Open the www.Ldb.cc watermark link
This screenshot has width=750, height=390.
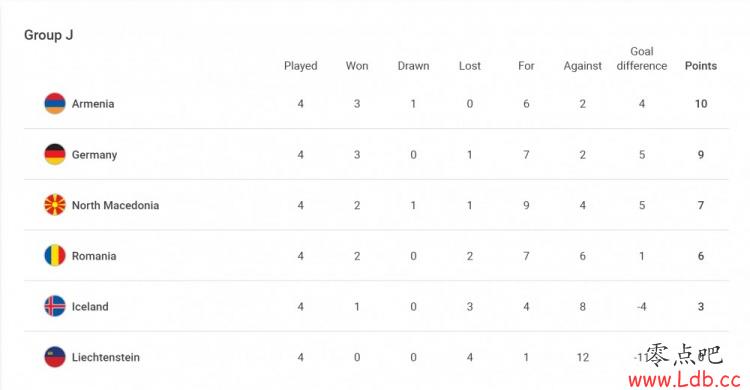coord(684,380)
